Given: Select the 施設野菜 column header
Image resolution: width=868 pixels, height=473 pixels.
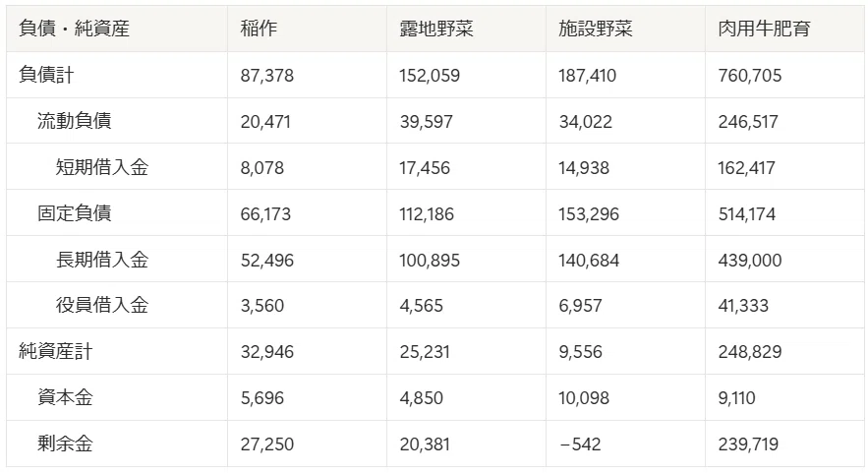Looking at the screenshot, I should click(x=625, y=29).
